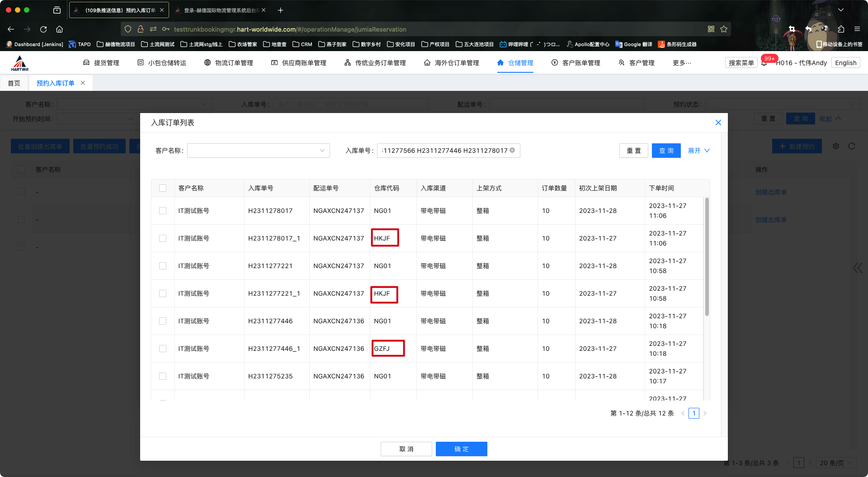Screen dimensions: 868x477
Task: Switch to the 首页 tab
Action: [x=14, y=83]
